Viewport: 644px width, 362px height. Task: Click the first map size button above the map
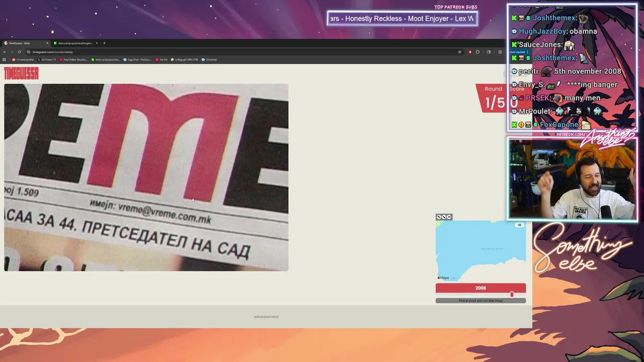(x=439, y=217)
